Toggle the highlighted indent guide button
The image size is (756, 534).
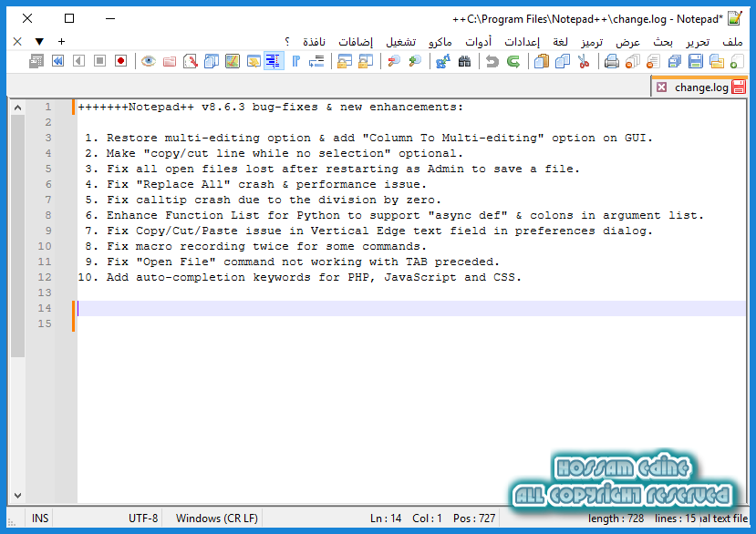point(274,61)
